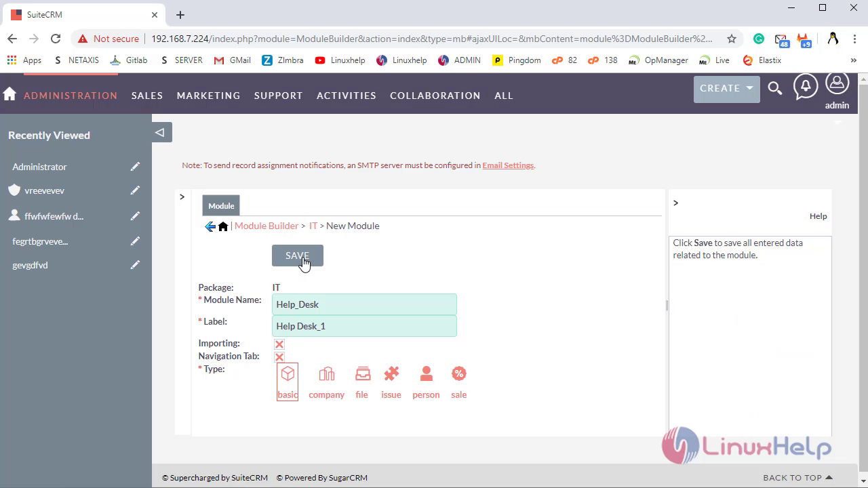Open the Pingdom bookmark
The height and width of the screenshot is (488, 868).
click(517, 60)
